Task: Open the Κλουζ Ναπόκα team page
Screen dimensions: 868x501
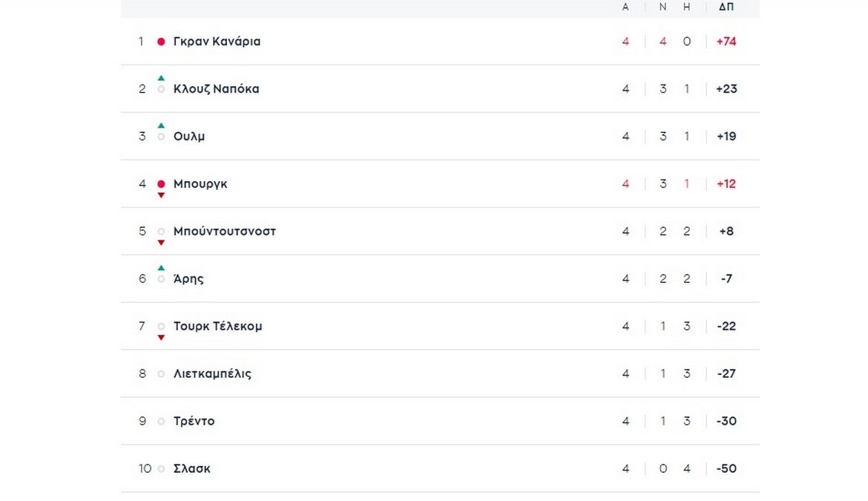Action: coord(216,89)
